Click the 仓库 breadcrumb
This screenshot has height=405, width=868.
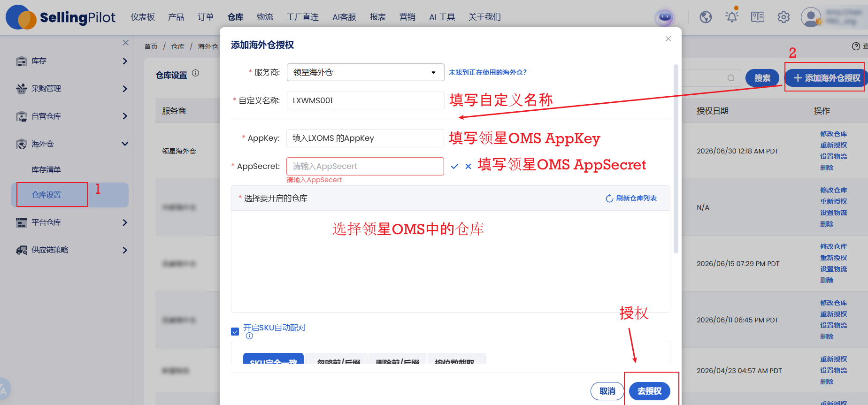[178, 46]
